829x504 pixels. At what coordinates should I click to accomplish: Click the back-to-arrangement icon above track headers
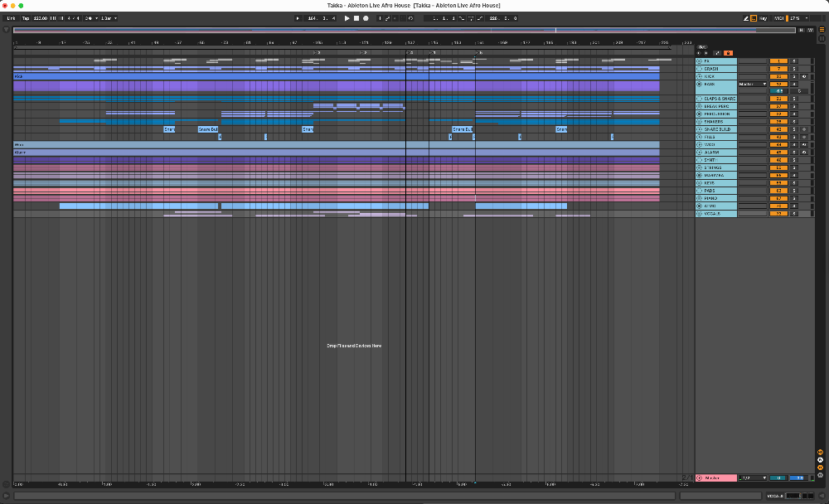tap(729, 53)
